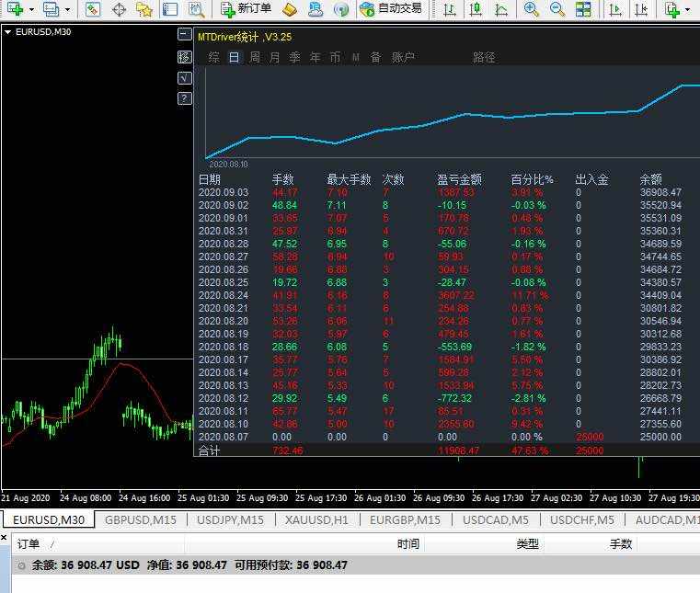Screen dimensions: 700x593
Task: Collapse the MTDriver panel with minus button
Action: (x=184, y=34)
